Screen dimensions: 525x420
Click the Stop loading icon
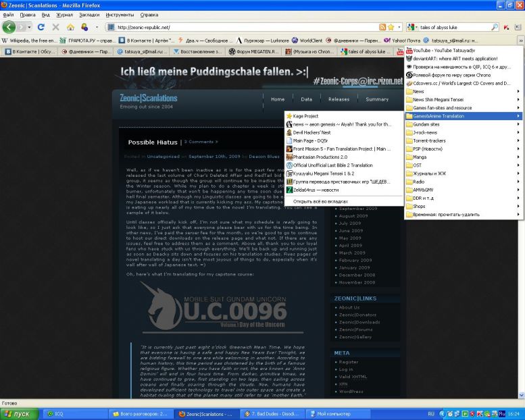[x=55, y=27]
